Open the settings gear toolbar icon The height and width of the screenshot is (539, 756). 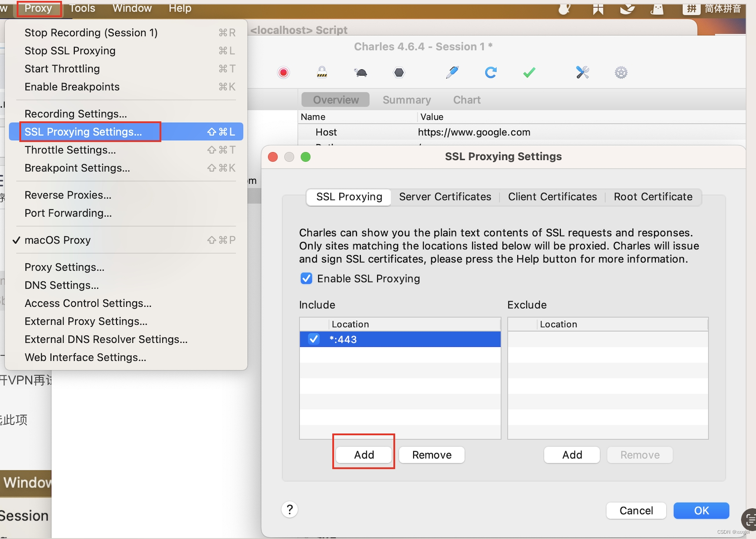tap(621, 72)
